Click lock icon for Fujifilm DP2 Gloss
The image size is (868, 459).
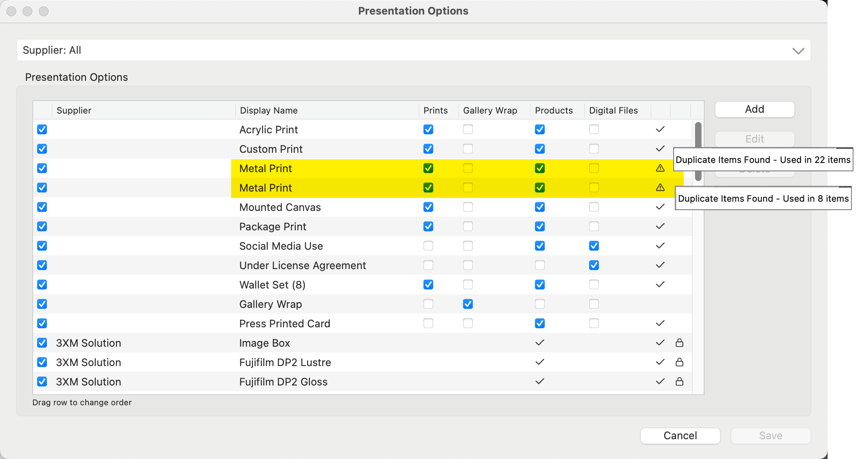[679, 382]
